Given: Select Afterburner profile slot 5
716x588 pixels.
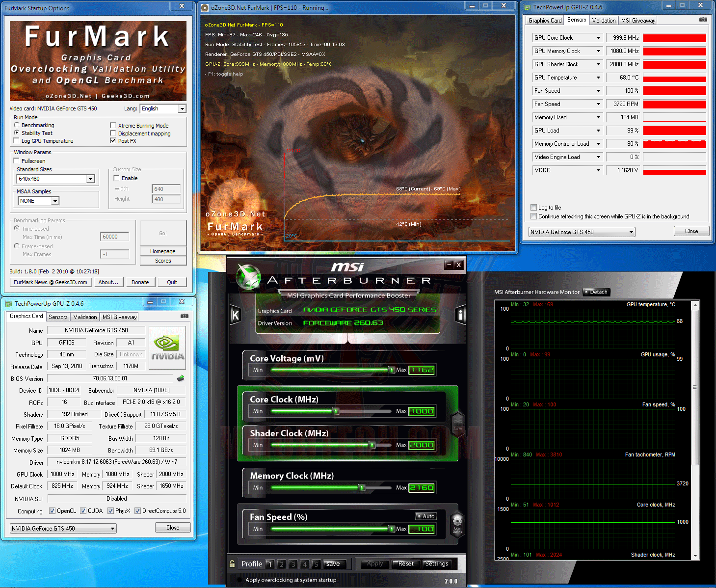Looking at the screenshot, I should 317,564.
